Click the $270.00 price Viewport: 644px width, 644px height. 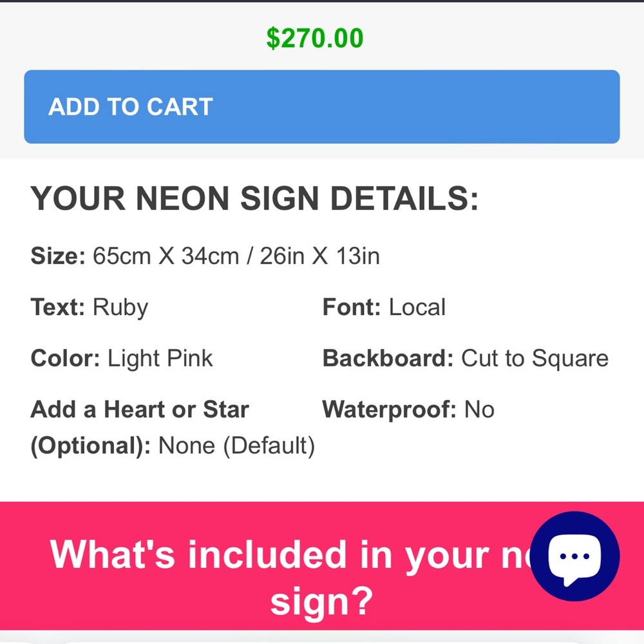[315, 38]
